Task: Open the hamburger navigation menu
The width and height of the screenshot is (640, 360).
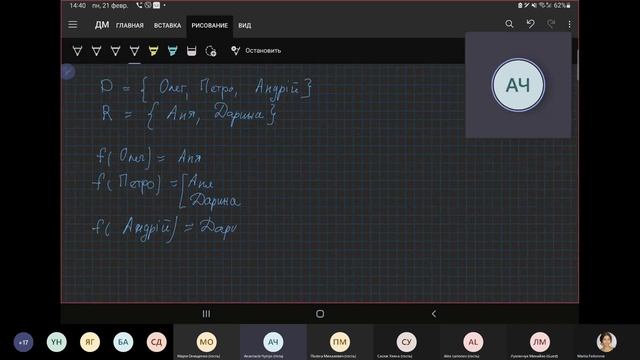Action: point(73,25)
